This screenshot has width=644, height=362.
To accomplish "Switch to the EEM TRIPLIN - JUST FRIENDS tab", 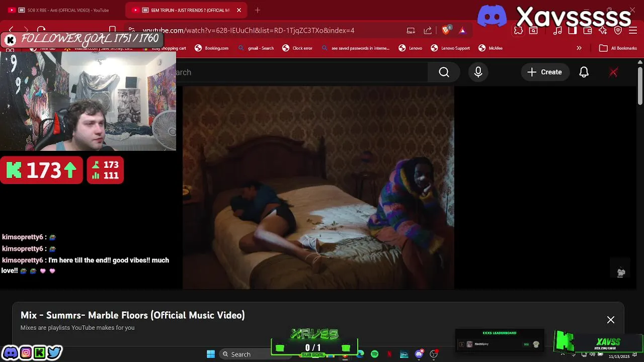I will point(186,10).
